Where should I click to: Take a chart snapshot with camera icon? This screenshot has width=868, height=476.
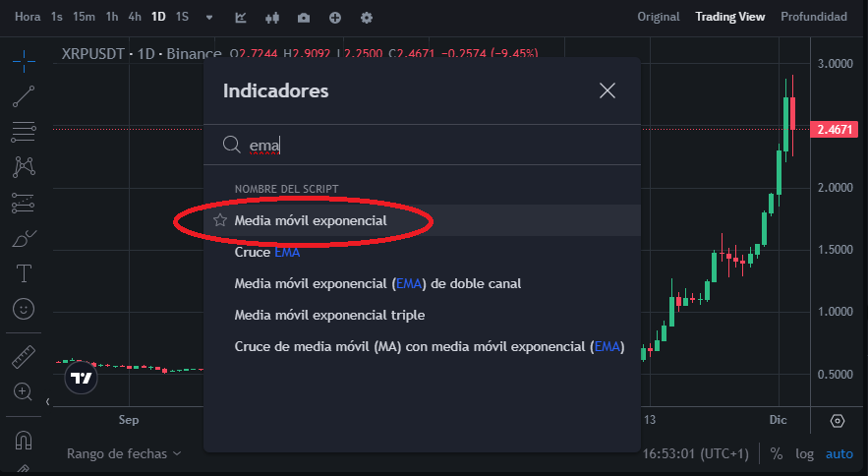point(304,18)
